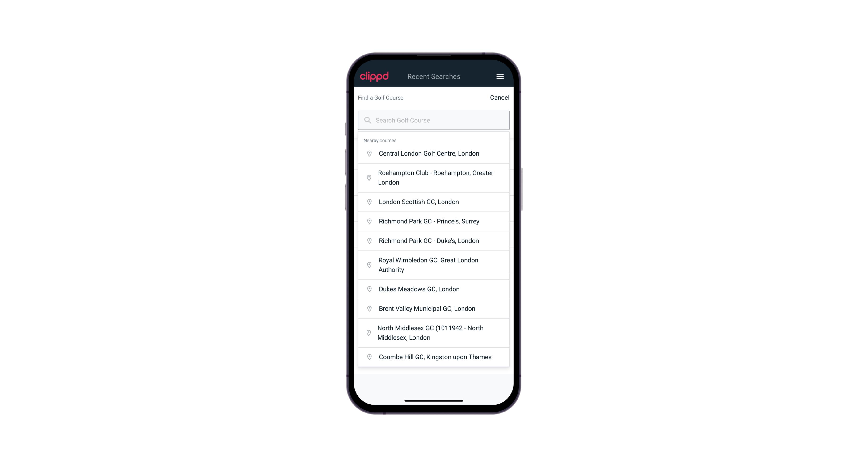Select Roehampton Club - Roehampton, Greater London

[x=434, y=177]
